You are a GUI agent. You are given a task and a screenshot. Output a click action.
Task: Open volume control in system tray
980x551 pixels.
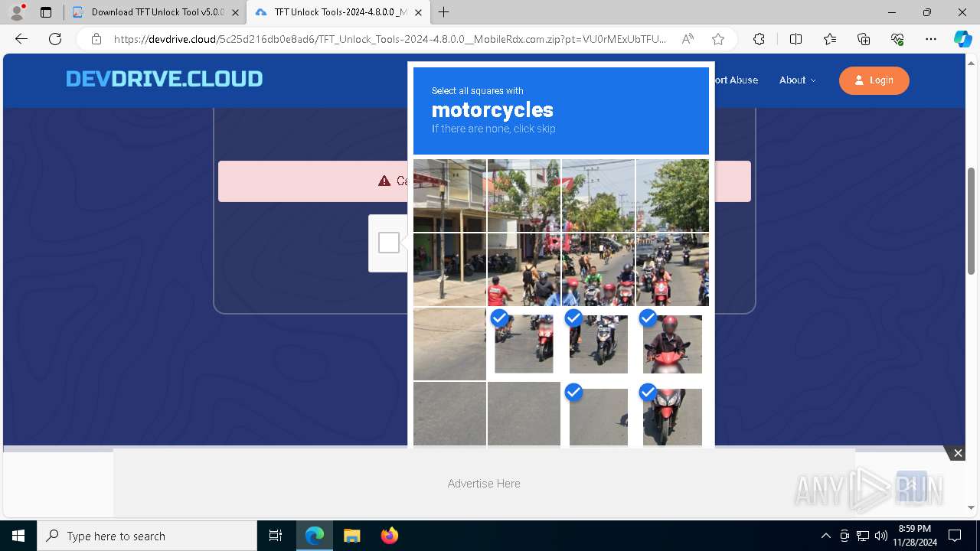click(881, 536)
